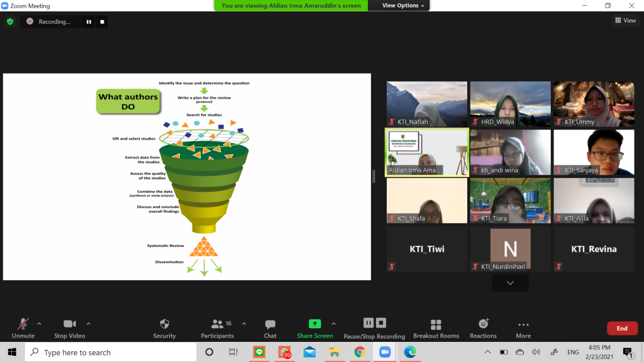644x362 pixels.
Task: Show next page of participant videos
Action: [x=510, y=283]
